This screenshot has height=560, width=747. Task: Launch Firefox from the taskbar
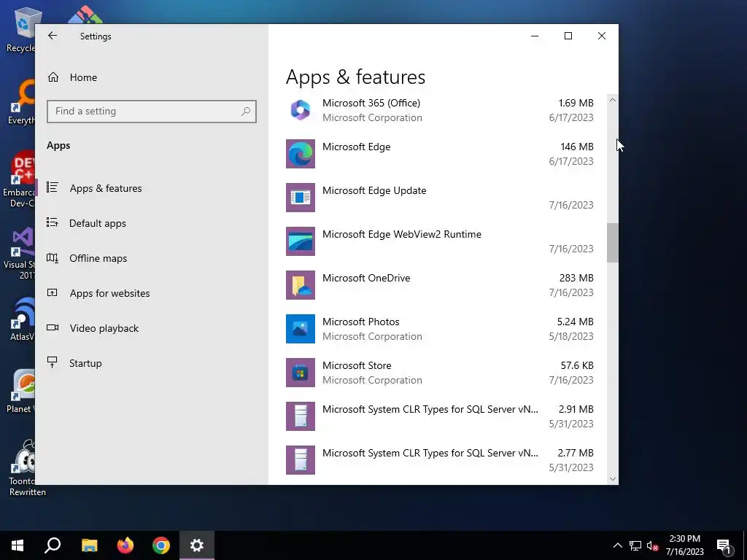pos(125,545)
